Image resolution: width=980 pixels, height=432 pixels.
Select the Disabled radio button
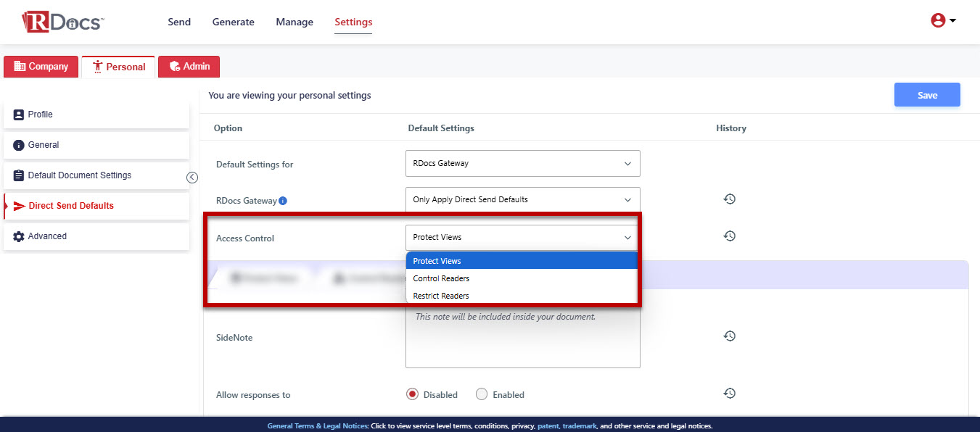click(413, 394)
